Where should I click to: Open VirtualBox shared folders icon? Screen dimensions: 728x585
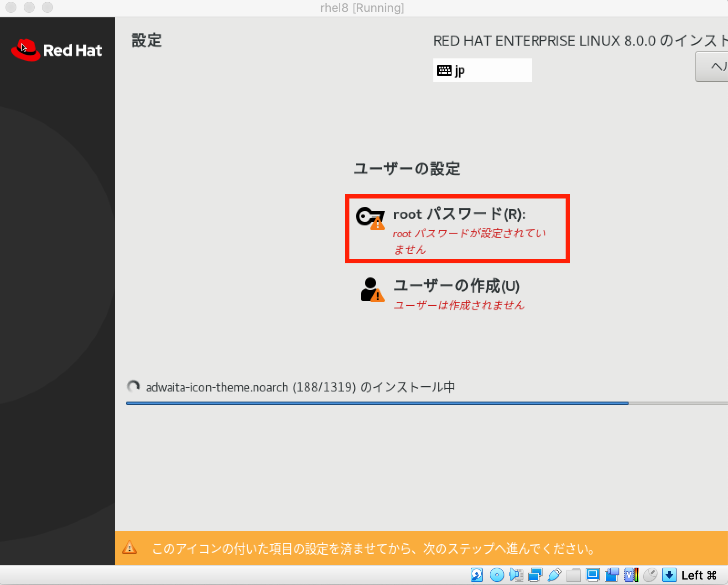(573, 575)
